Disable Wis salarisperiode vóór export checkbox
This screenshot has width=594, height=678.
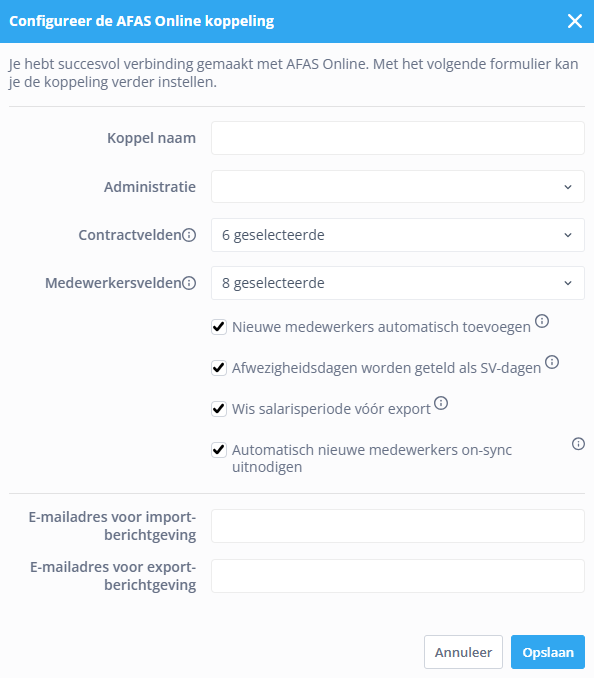219,409
